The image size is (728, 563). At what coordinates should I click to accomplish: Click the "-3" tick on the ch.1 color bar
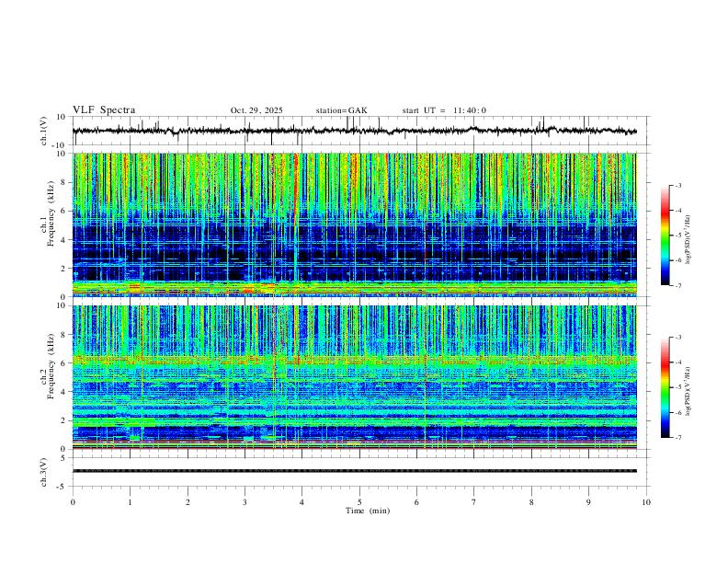pos(677,185)
